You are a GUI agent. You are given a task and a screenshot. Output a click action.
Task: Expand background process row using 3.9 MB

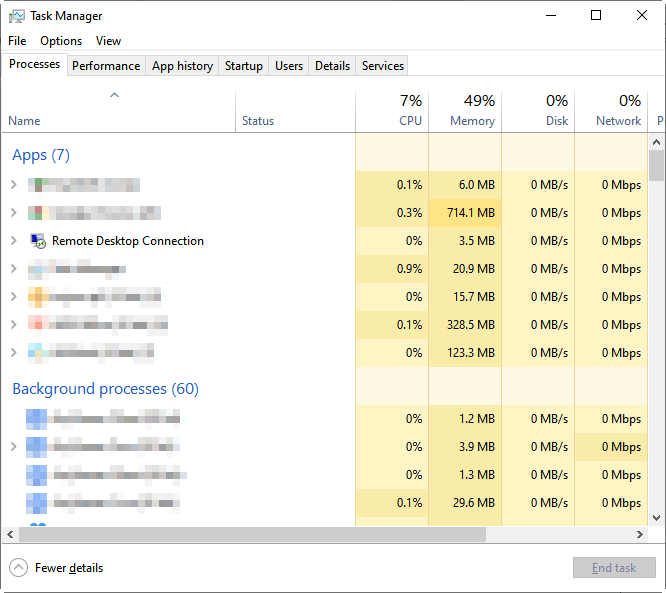click(x=13, y=447)
